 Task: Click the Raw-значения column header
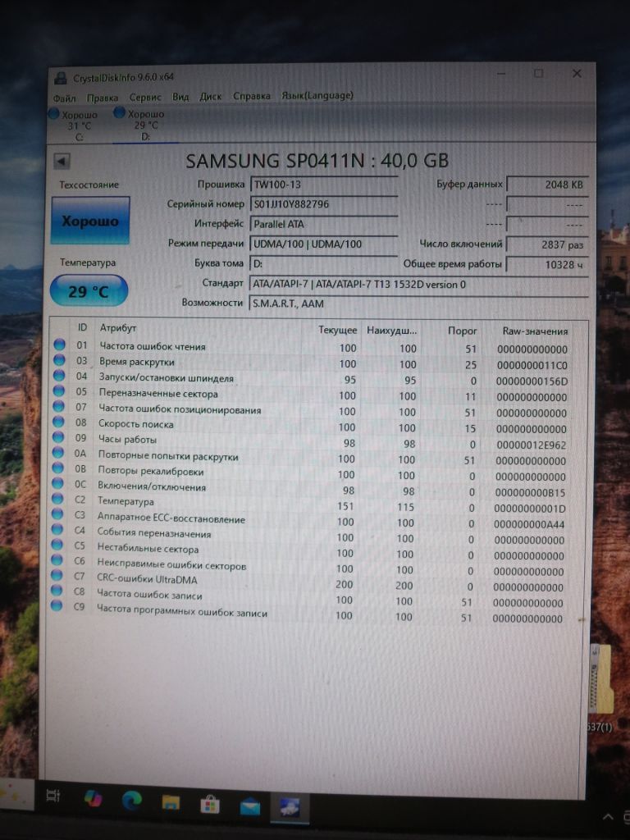[x=535, y=331]
